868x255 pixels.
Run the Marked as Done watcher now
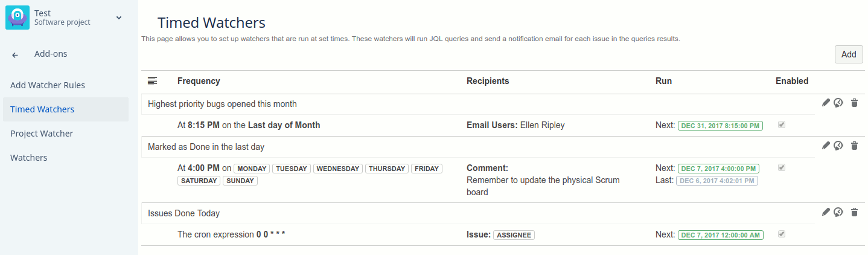click(838, 145)
